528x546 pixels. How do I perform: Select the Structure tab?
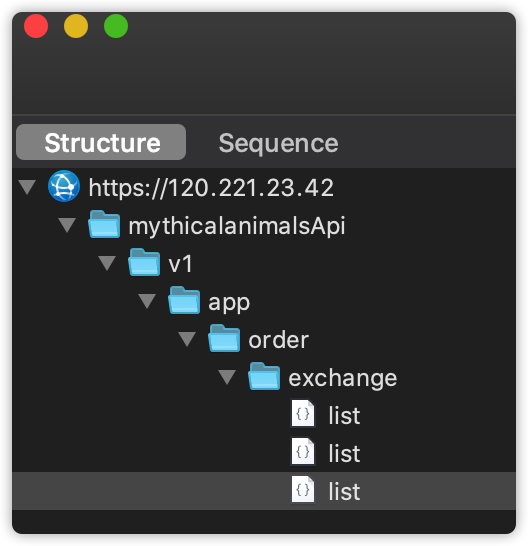[101, 142]
